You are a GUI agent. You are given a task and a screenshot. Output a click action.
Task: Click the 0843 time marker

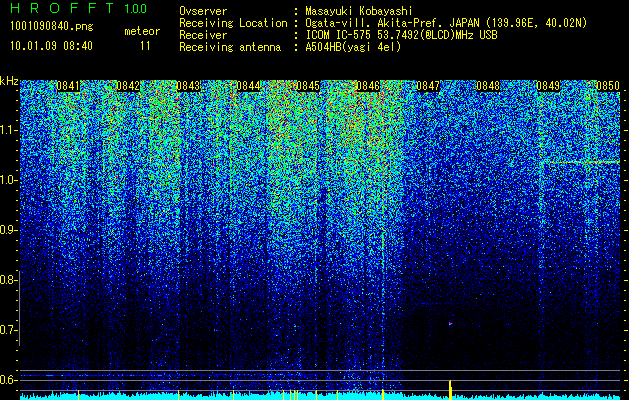tap(188, 86)
